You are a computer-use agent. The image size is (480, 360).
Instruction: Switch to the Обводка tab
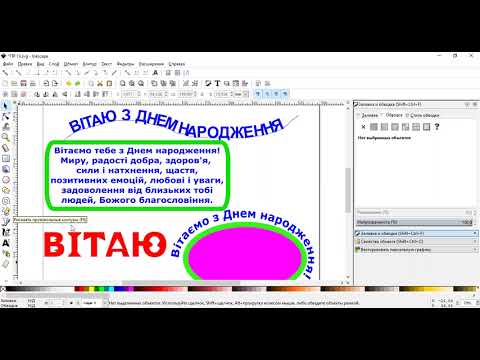(x=394, y=115)
